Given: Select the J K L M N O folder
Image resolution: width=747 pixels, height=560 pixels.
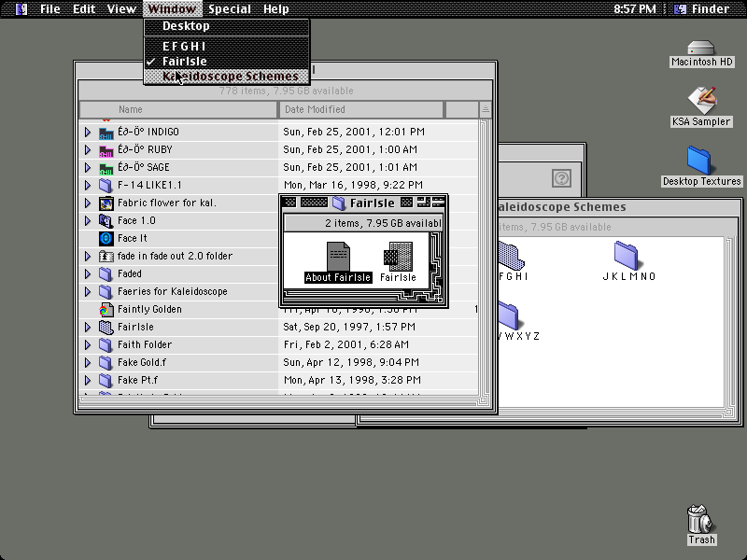Looking at the screenshot, I should (626, 255).
